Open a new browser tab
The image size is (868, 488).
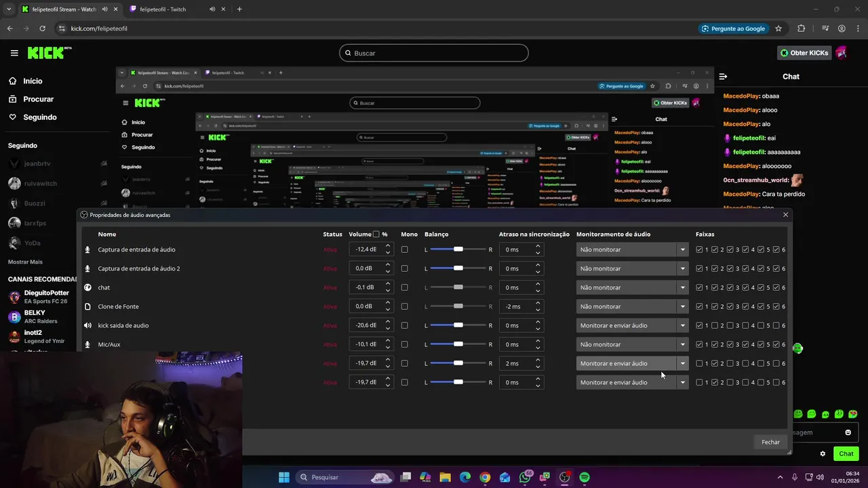point(239,9)
